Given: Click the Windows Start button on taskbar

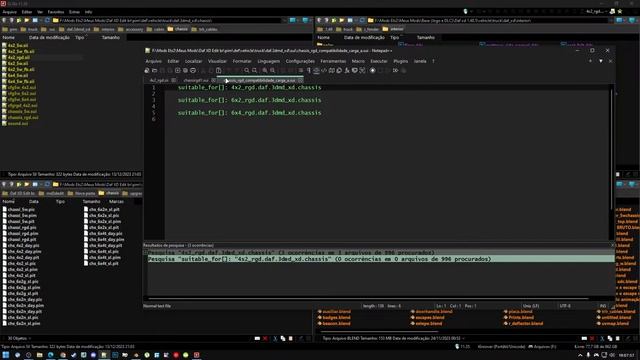Looking at the screenshot, I should click(x=6, y=355).
